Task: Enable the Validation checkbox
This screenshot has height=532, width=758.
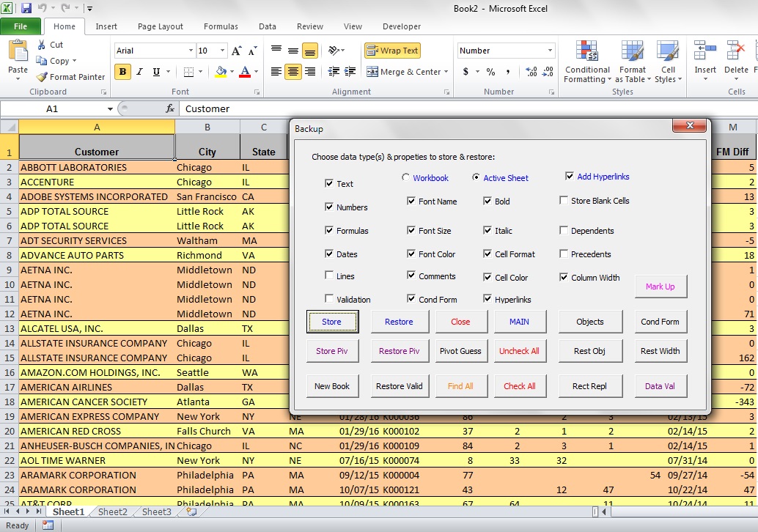Action: (x=329, y=299)
